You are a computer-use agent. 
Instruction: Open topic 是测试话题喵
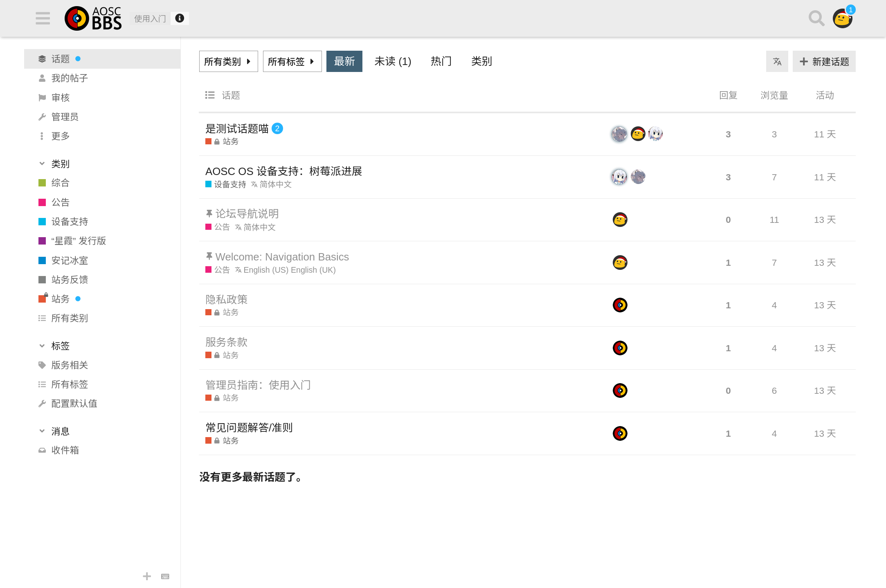(x=237, y=129)
